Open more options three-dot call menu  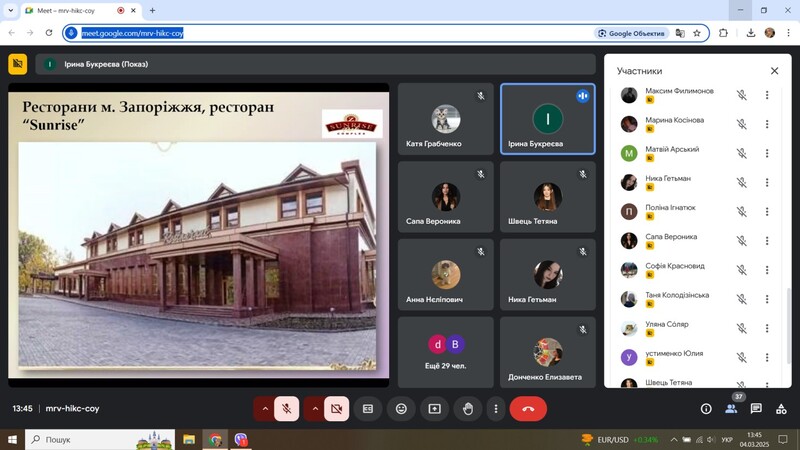point(495,409)
